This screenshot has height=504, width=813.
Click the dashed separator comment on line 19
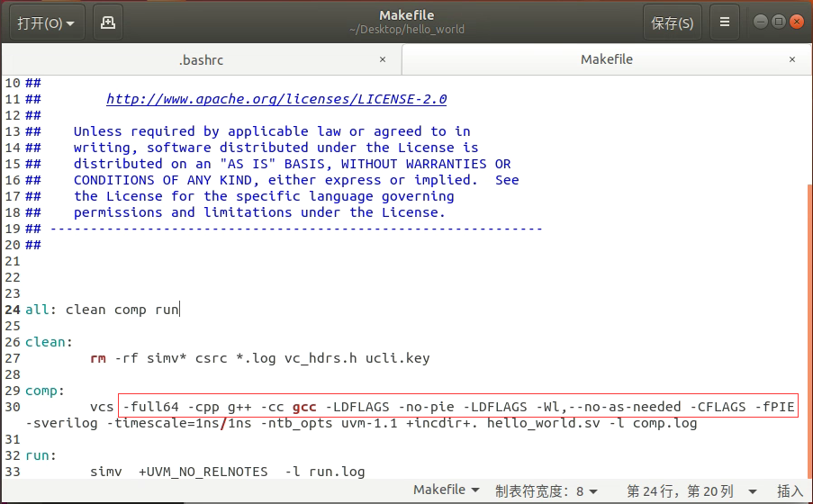(296, 229)
